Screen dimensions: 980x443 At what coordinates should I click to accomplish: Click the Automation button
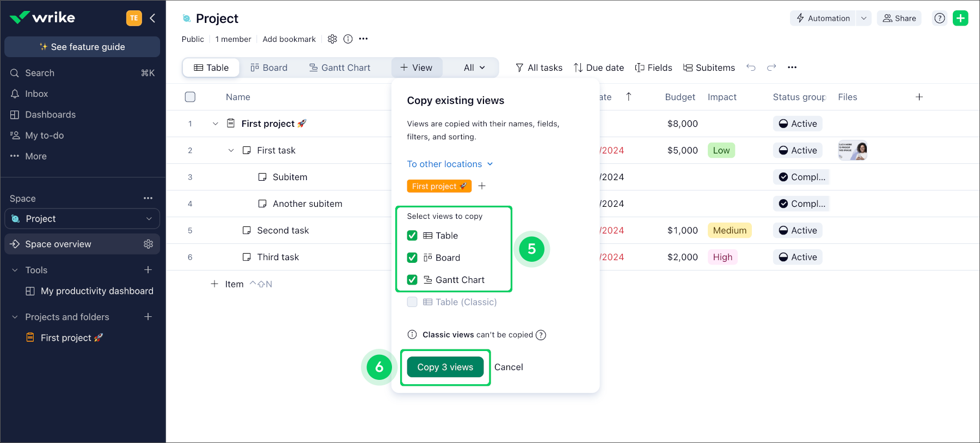point(823,18)
